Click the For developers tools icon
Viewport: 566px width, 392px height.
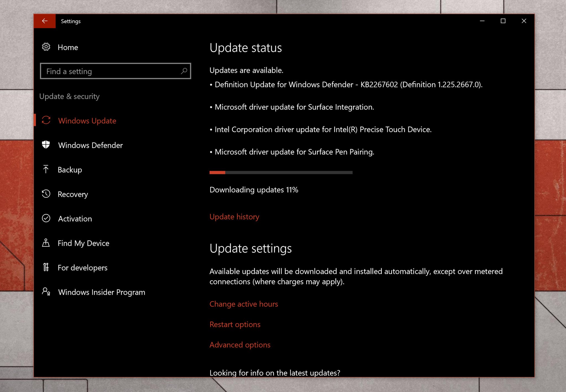(46, 267)
